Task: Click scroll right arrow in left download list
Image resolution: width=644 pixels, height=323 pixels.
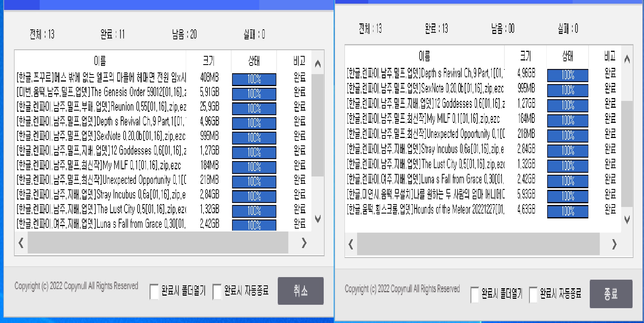Action: coord(304,243)
